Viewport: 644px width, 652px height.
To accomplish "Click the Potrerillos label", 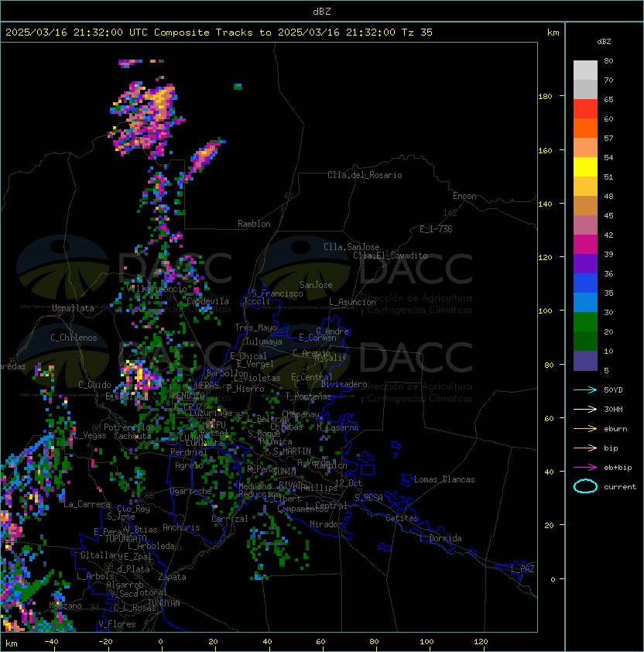I will (129, 427).
